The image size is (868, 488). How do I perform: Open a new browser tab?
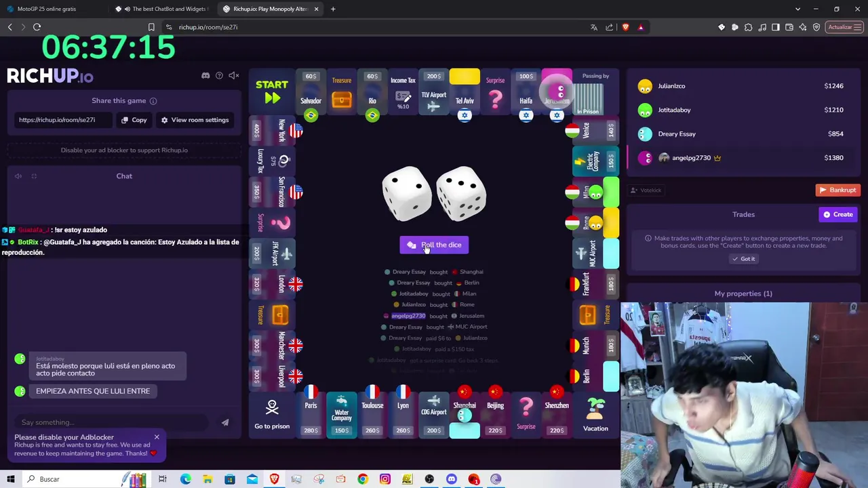click(333, 9)
